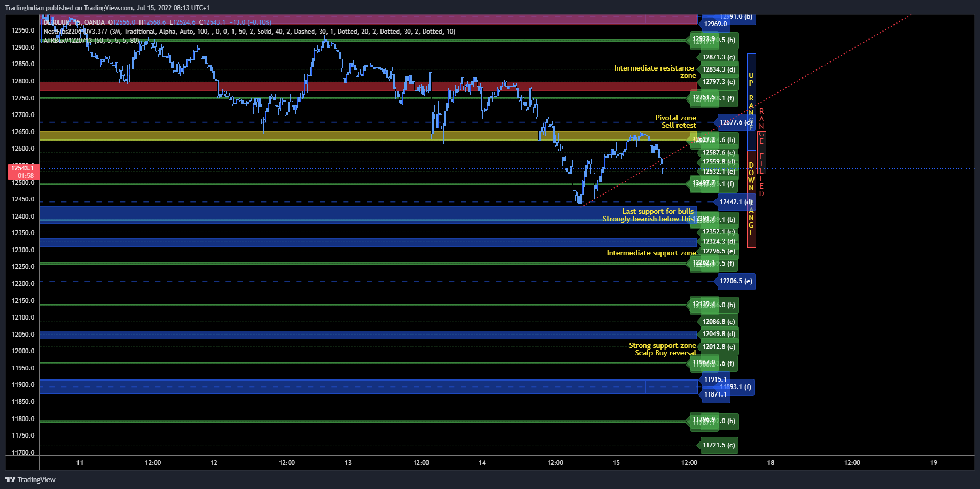Image resolution: width=980 pixels, height=489 pixels.
Task: Click date 13 on the time axis
Action: (348, 463)
